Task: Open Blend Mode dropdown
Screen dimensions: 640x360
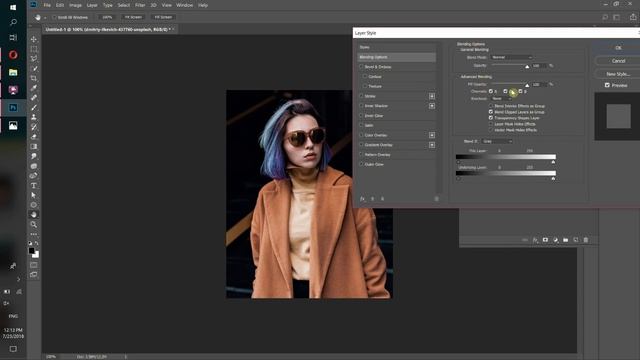Action: pyautogui.click(x=511, y=57)
